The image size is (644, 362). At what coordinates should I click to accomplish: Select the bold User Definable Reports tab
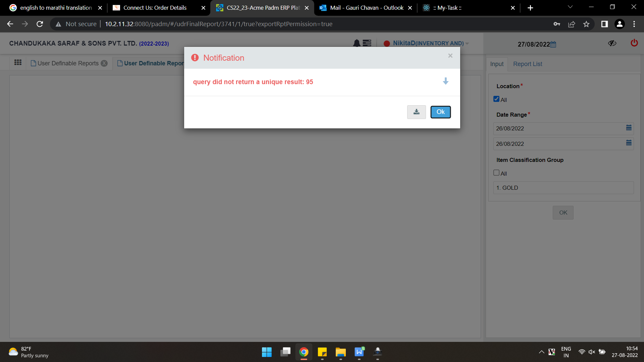[151, 63]
